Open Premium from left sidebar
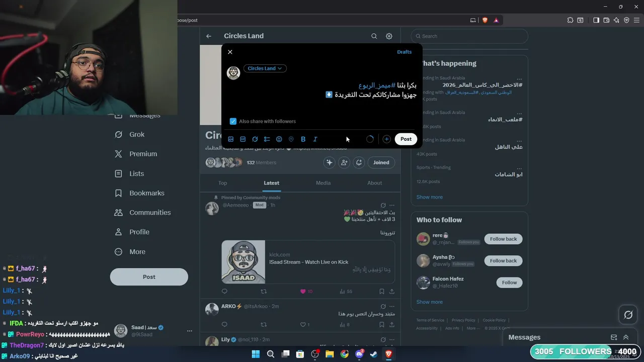Image resolution: width=644 pixels, height=362 pixels. [x=136, y=154]
